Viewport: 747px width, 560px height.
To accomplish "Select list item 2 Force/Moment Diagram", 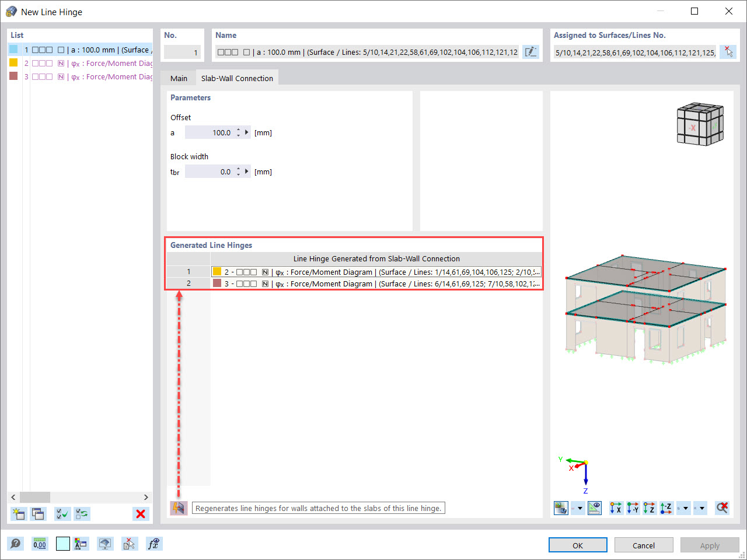I will coord(81,63).
